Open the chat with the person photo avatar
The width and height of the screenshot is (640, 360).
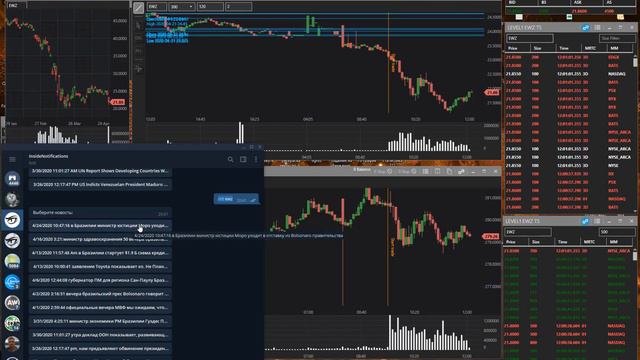pyautogui.click(x=12, y=344)
